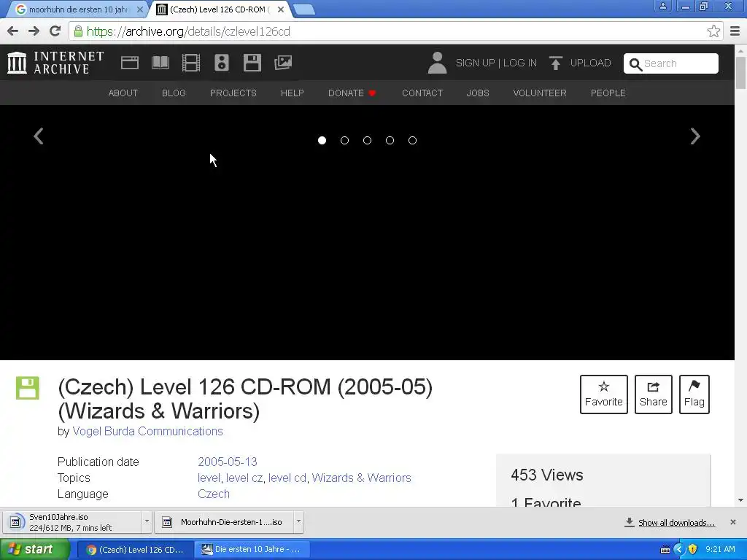The image size is (747, 560).
Task: Click the green padlock security icon
Action: [x=79, y=31]
